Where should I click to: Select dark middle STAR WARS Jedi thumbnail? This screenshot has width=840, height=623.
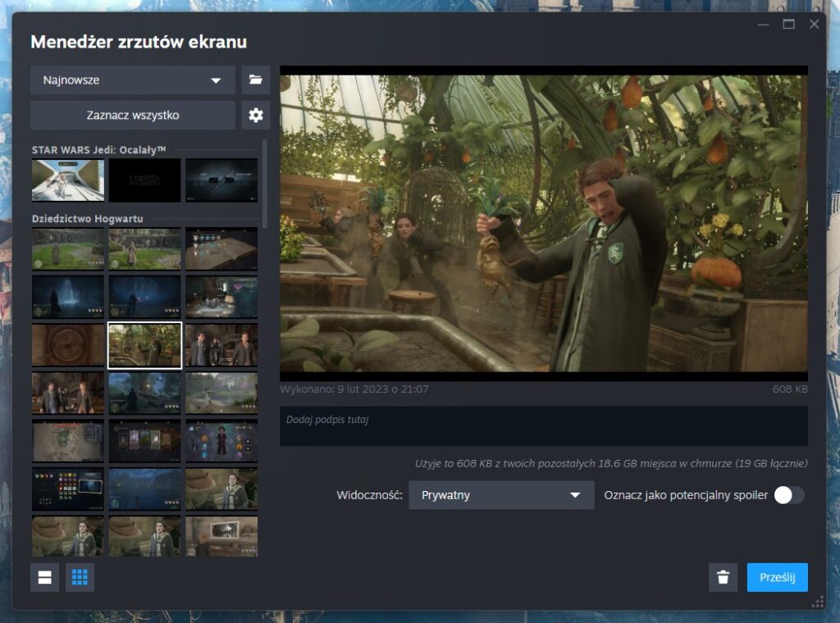coord(144,180)
